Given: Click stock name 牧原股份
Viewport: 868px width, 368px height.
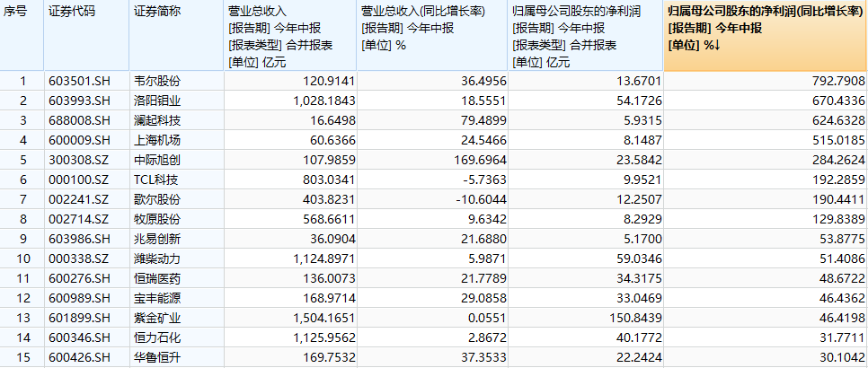Looking at the screenshot, I should [157, 220].
